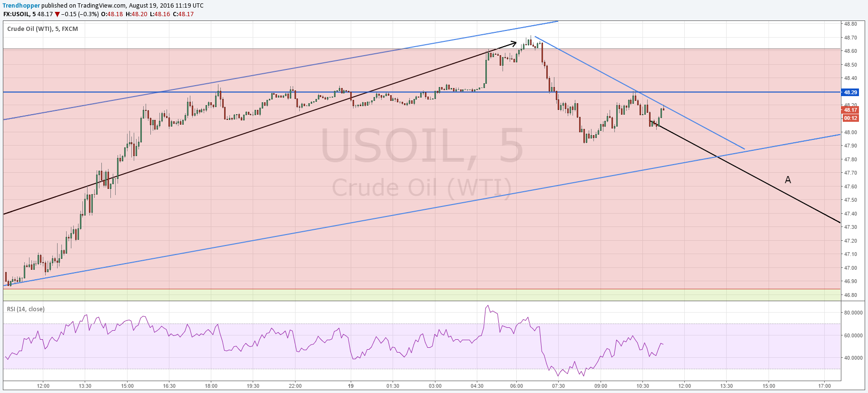868x393 pixels.
Task: Click the 47.90 price axis label
Action: [850, 146]
